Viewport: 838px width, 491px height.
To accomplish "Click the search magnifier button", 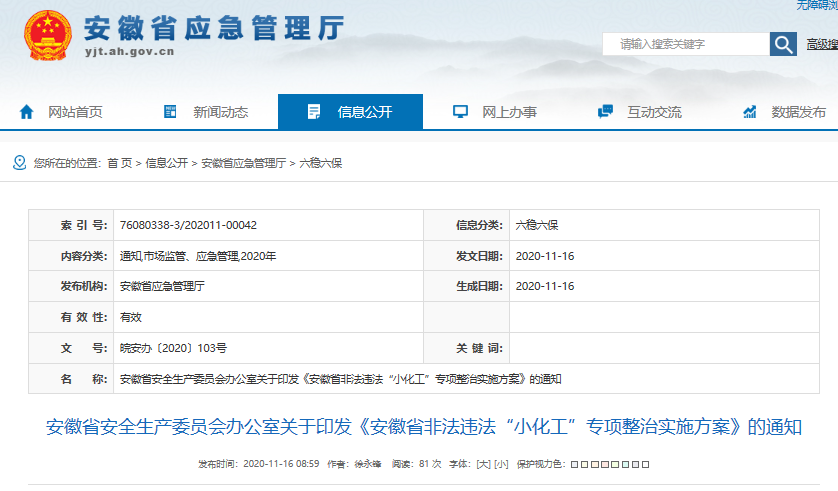I will tap(783, 44).
